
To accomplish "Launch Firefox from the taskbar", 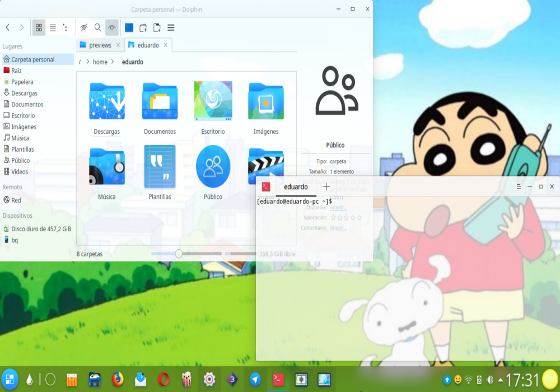I will coord(118,379).
